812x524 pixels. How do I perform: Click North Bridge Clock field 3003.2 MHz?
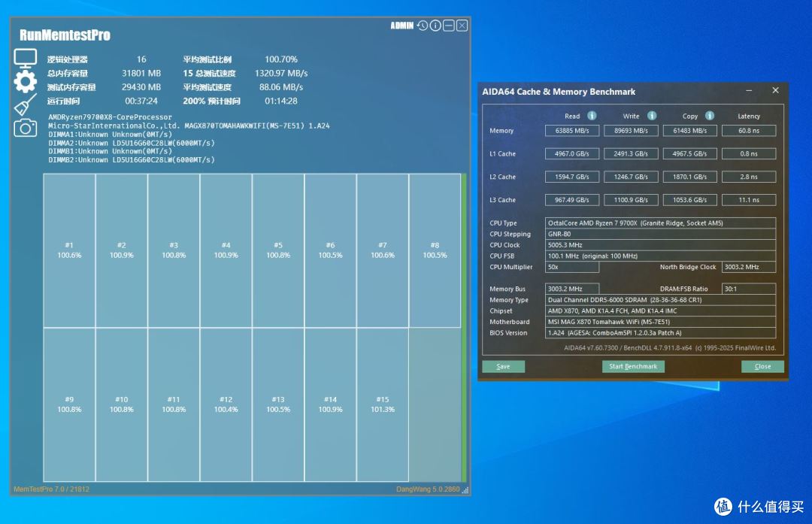[749, 267]
